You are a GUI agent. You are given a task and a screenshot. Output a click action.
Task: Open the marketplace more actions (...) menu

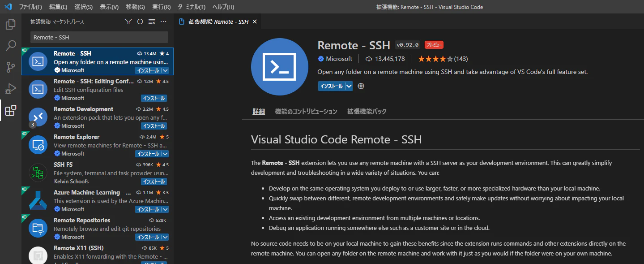click(163, 22)
